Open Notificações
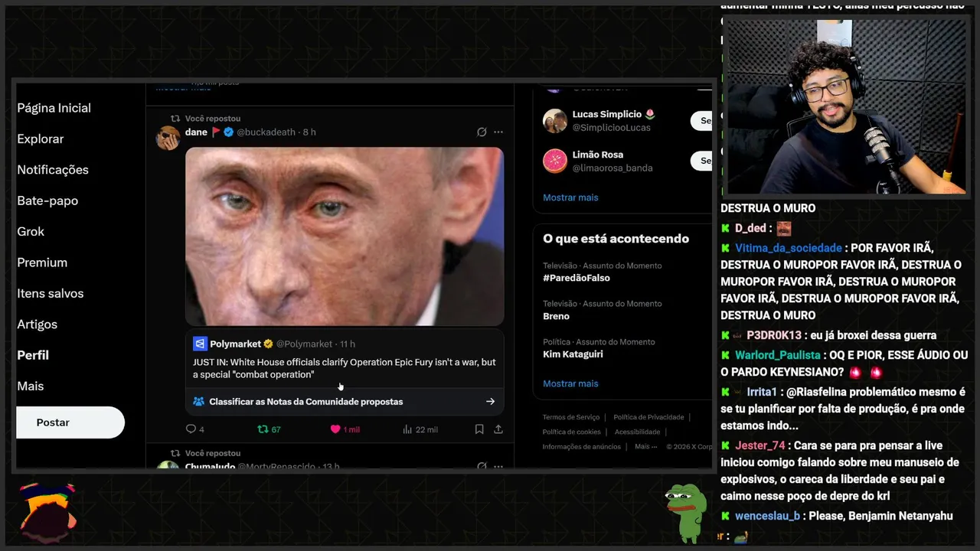Image resolution: width=980 pixels, height=551 pixels. (x=53, y=170)
